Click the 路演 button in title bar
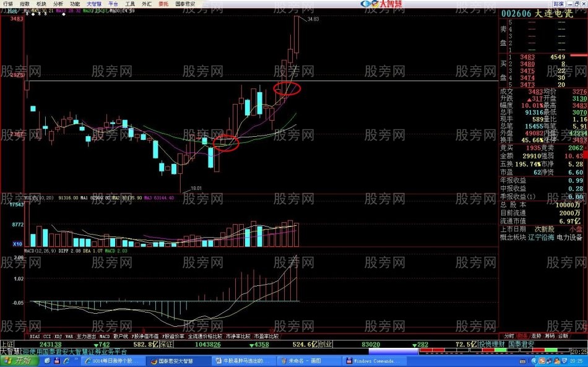 558,4
